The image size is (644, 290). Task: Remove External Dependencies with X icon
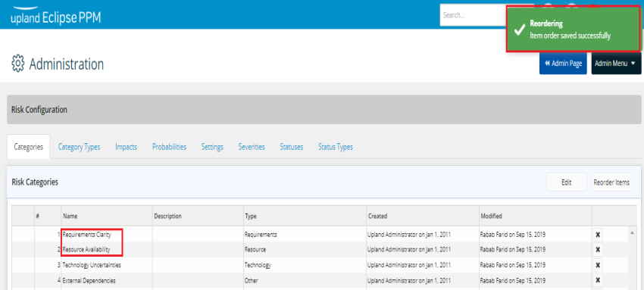pos(598,281)
